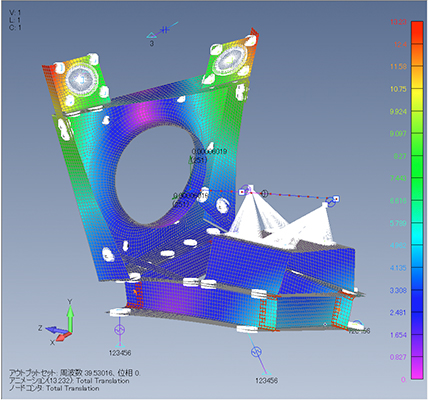
Task: Click the green 8.27 legend band
Action: pos(417,167)
